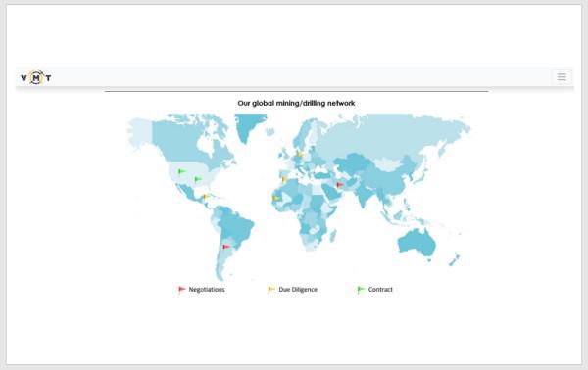Toggle the Due Diligence legend item
This screenshot has width=588, height=370.
pos(292,290)
